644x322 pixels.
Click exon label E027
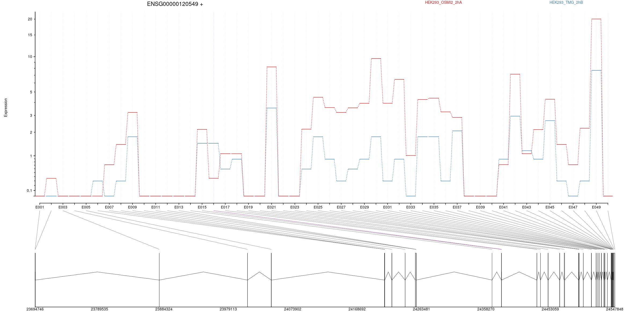click(x=341, y=207)
